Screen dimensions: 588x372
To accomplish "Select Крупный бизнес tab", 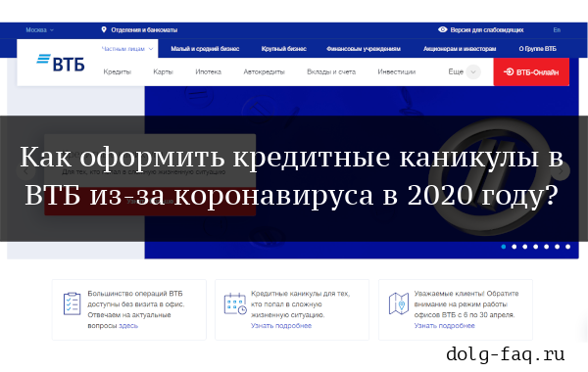I will [284, 49].
